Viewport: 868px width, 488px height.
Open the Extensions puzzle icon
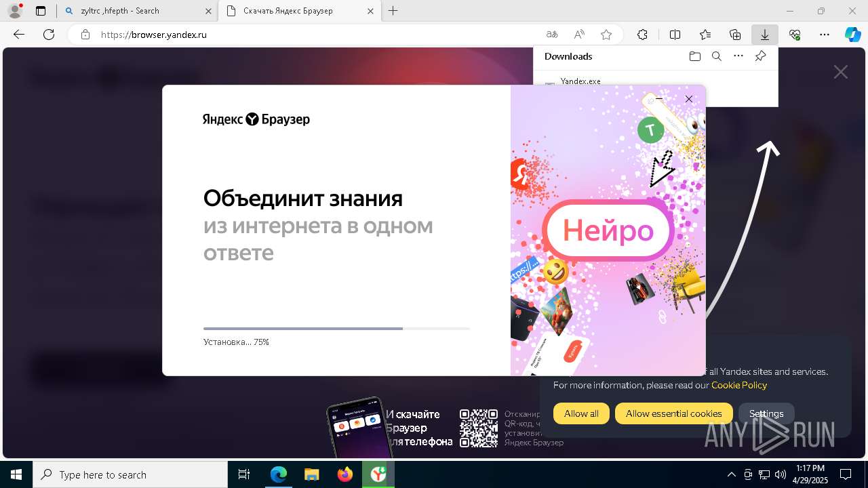click(x=642, y=35)
